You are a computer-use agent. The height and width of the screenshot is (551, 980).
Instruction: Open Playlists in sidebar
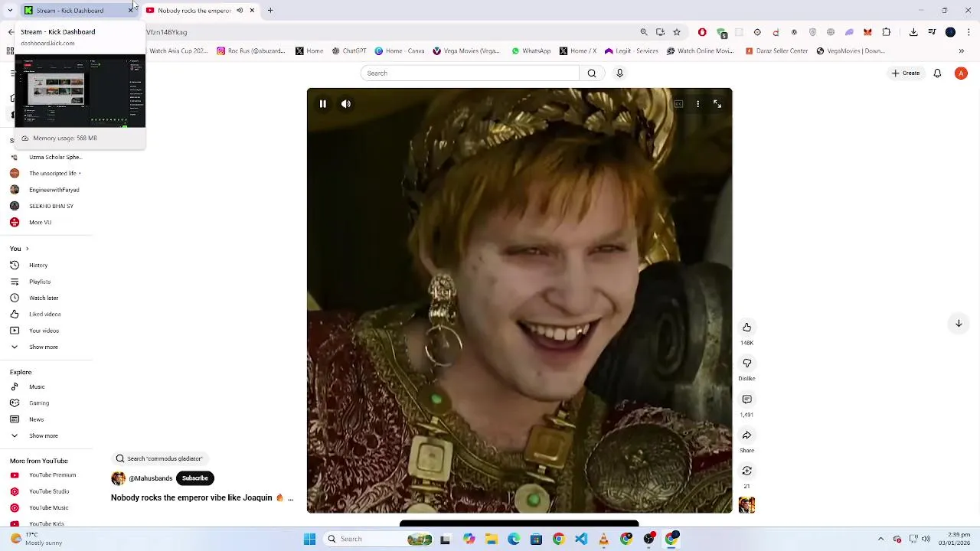click(40, 282)
